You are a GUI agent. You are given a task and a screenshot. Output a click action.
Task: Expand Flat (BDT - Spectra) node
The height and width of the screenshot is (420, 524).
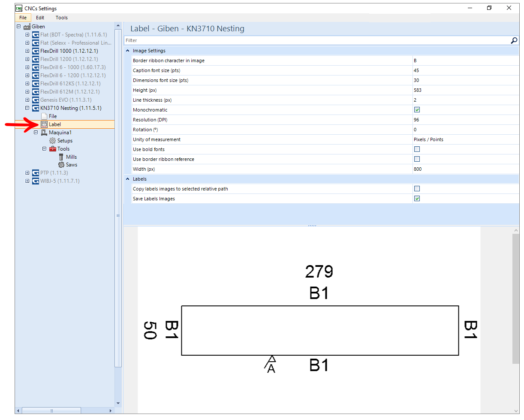[x=27, y=35]
